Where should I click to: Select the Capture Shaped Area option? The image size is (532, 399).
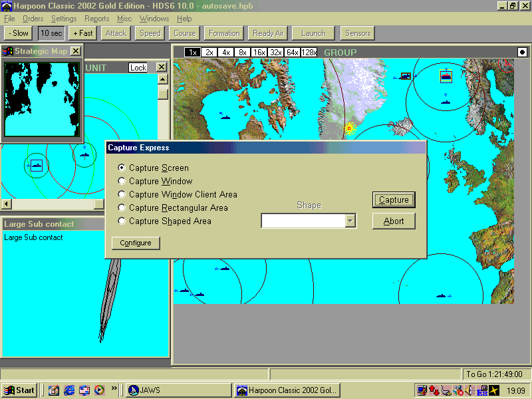122,221
